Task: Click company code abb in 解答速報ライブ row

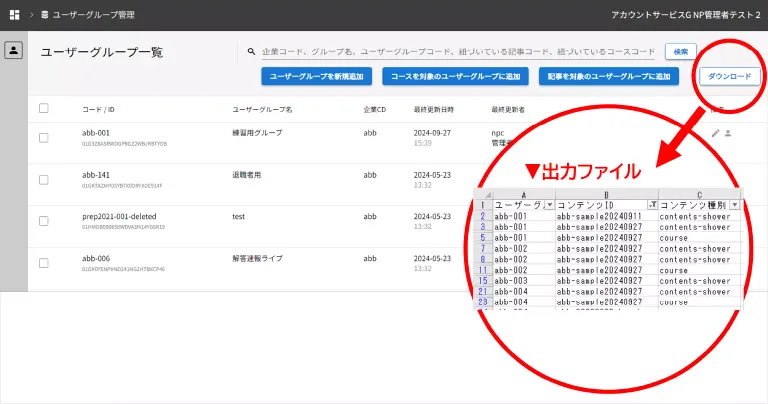Action: point(370,259)
